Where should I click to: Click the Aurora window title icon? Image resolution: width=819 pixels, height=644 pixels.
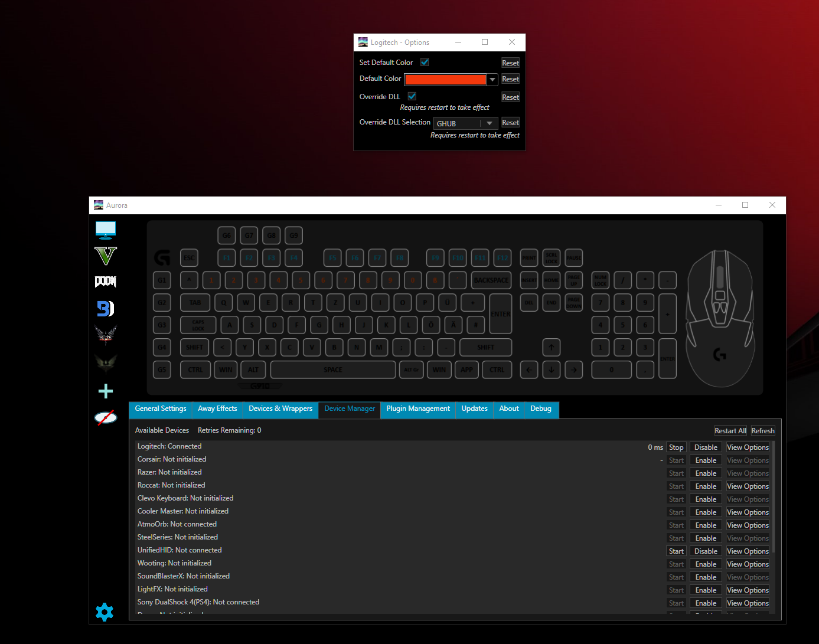tap(99, 205)
